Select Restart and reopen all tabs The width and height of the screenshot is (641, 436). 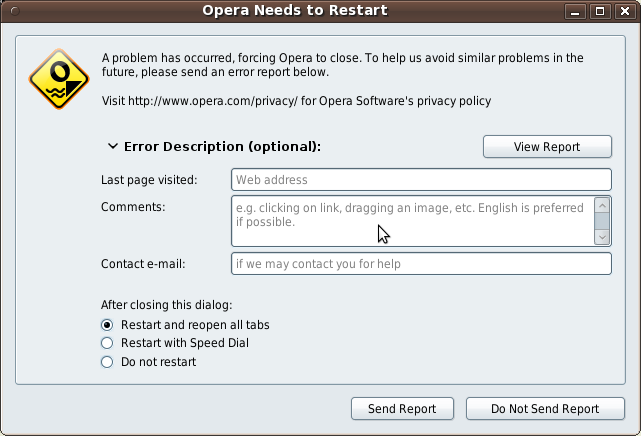[108, 325]
